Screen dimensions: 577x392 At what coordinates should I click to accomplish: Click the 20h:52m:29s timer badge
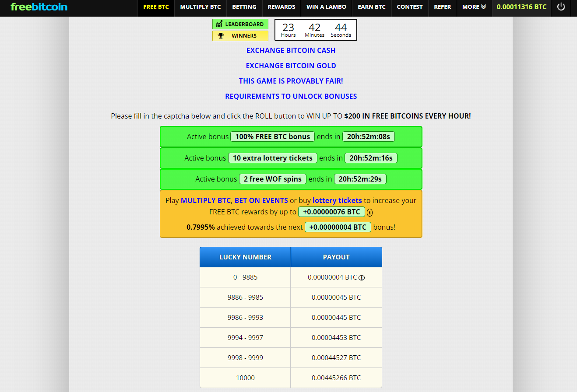click(x=360, y=179)
